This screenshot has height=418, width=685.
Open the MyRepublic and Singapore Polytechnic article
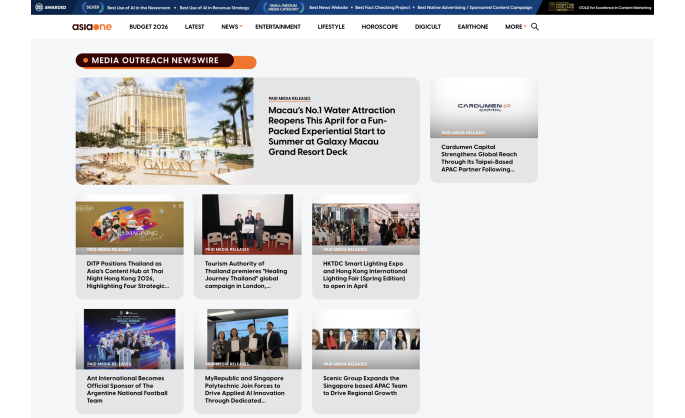245,389
